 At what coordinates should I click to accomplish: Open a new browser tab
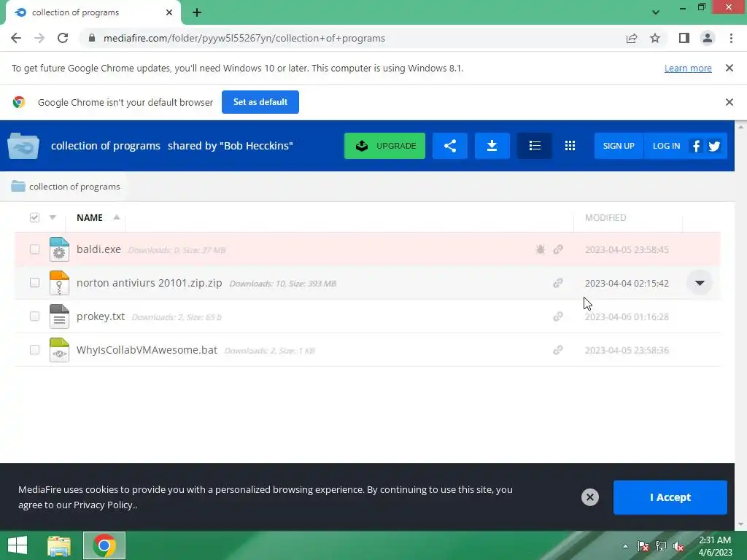pos(197,13)
